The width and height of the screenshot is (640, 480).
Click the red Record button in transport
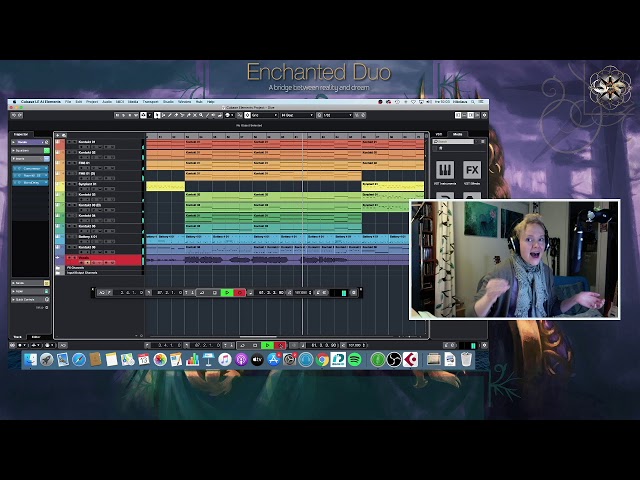pyautogui.click(x=280, y=346)
